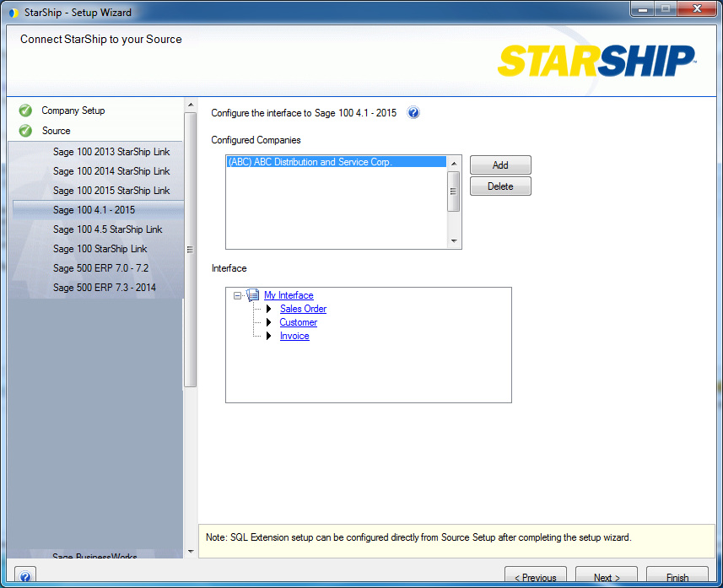Click the Delete company button
This screenshot has width=723, height=588.
pos(500,186)
